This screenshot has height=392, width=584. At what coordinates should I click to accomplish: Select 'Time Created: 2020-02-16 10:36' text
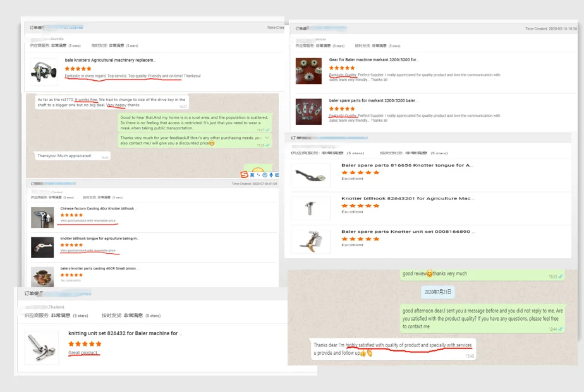[x=551, y=28]
